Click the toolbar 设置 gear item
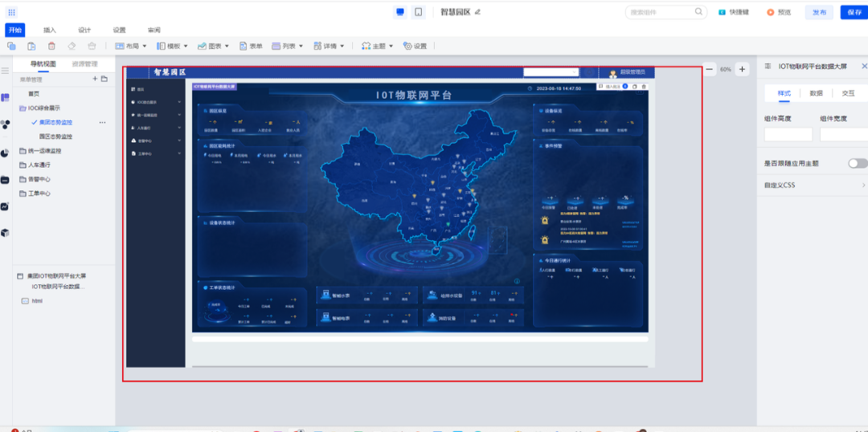868x432 pixels. coord(416,46)
